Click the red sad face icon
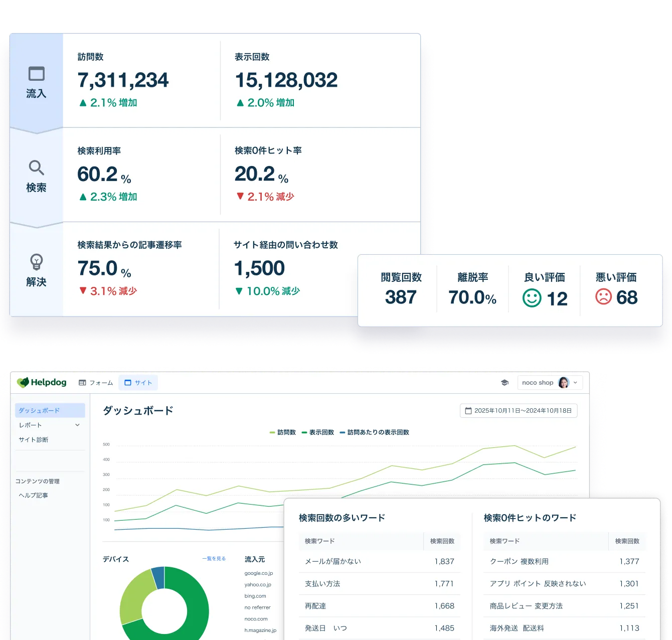672x640 pixels. pos(603,296)
